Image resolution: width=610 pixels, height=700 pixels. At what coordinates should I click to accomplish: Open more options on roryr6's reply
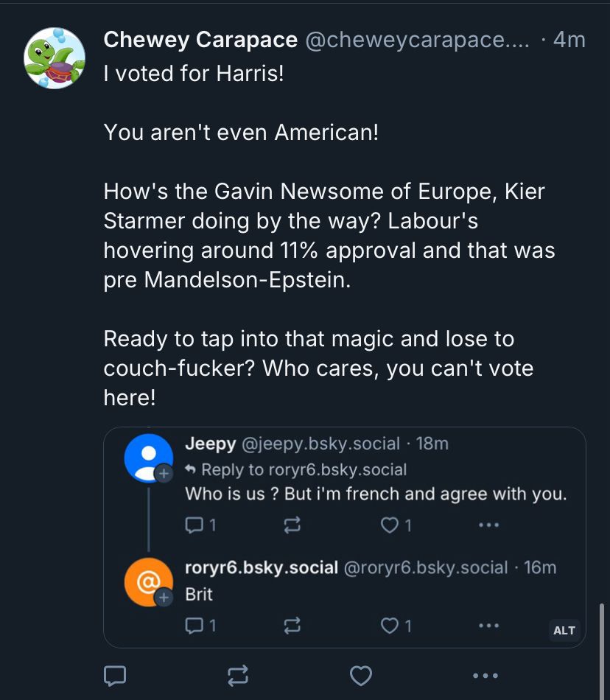[488, 625]
